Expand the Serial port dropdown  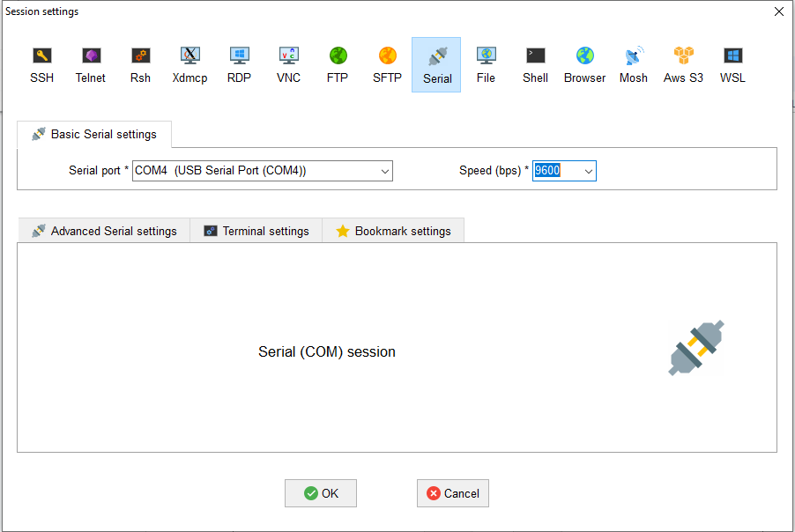coord(384,171)
